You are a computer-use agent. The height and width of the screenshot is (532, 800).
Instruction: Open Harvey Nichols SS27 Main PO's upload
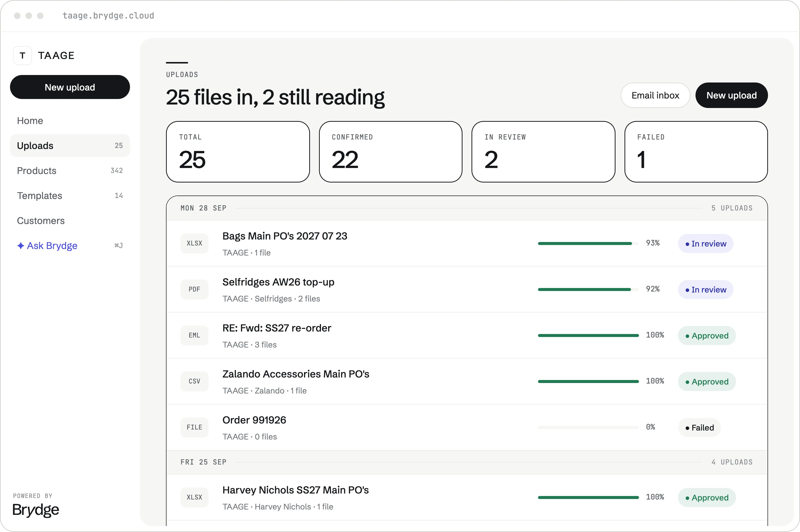point(467,497)
